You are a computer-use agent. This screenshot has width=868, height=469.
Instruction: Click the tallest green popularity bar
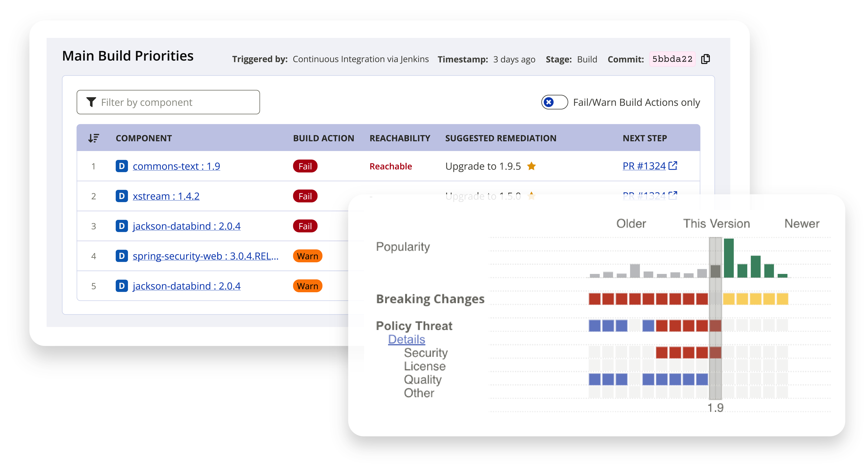(x=729, y=258)
